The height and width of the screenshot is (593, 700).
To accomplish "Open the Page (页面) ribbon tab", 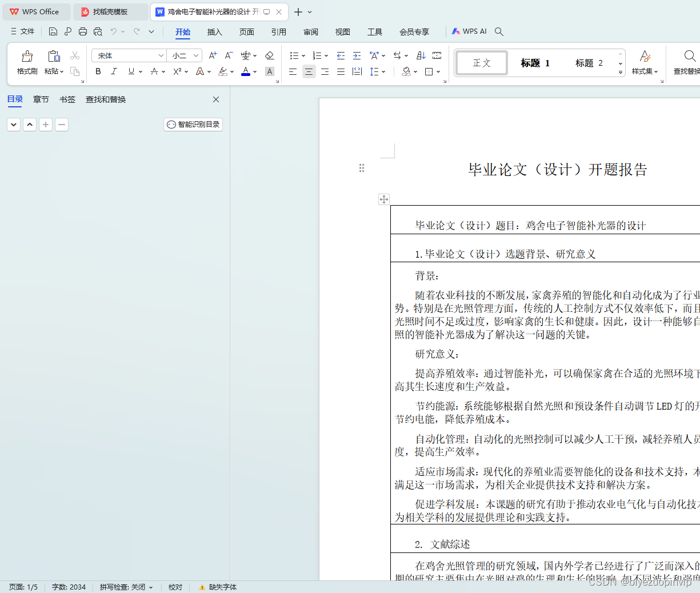I will tap(246, 32).
